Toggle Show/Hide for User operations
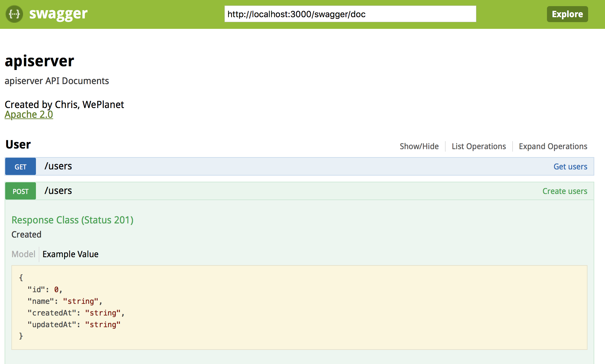Viewport: 605px width, 364px height. [419, 146]
